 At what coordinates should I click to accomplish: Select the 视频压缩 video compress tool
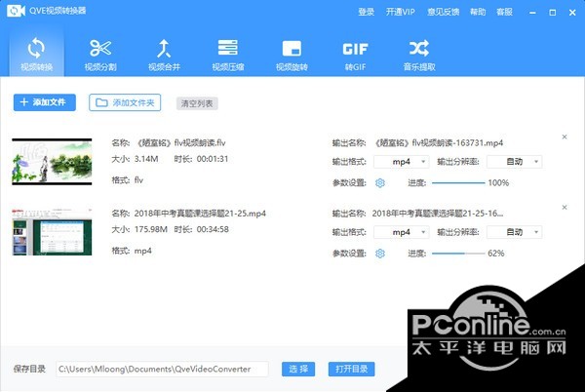228,54
